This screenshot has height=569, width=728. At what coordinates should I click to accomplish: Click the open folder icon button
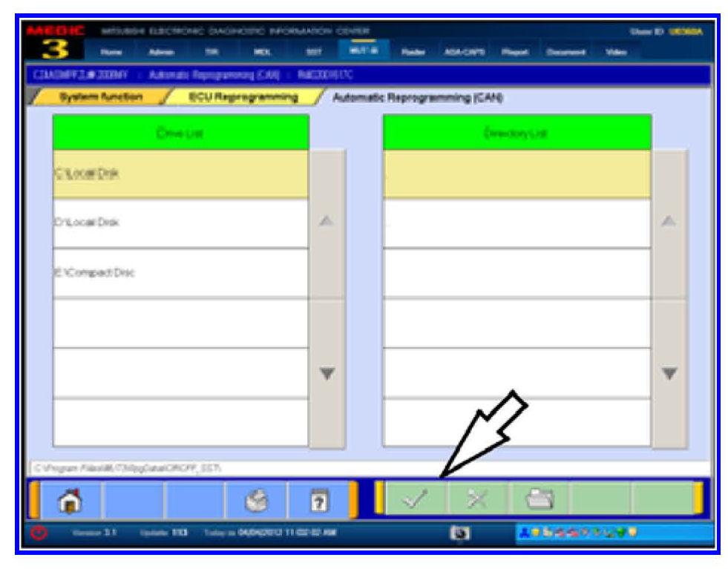(537, 499)
